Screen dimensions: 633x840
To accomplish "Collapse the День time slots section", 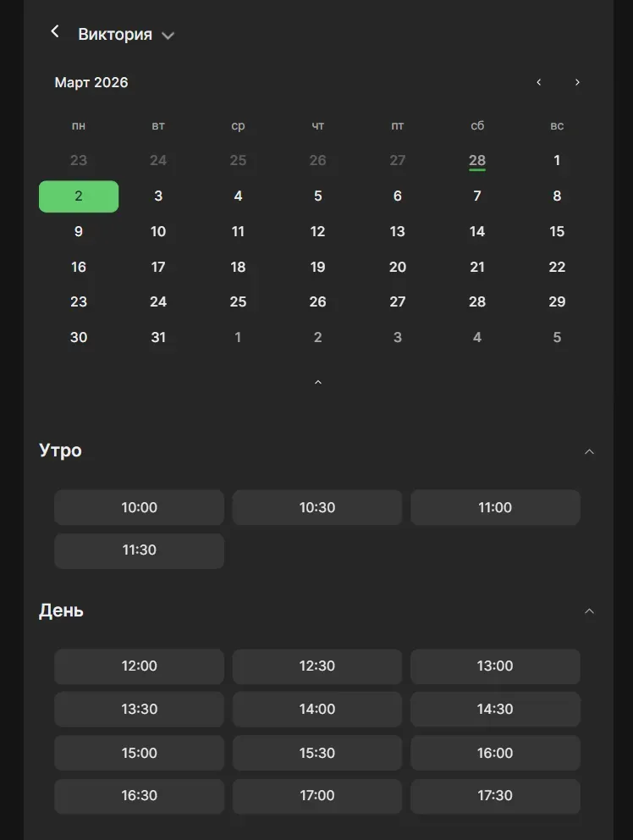I will tap(590, 611).
